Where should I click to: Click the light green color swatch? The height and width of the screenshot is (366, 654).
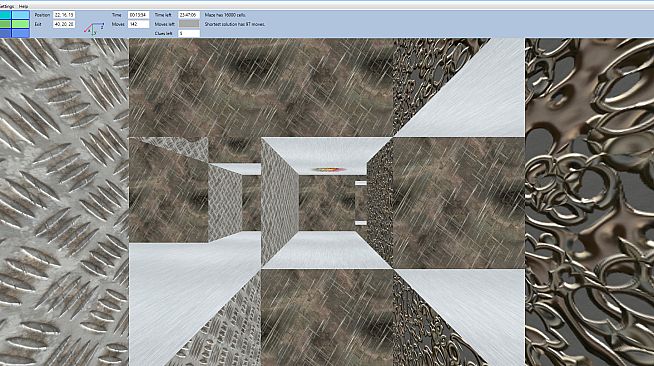click(x=21, y=24)
